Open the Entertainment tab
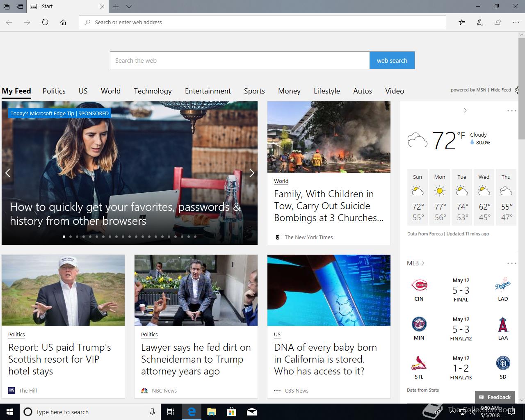 208,91
